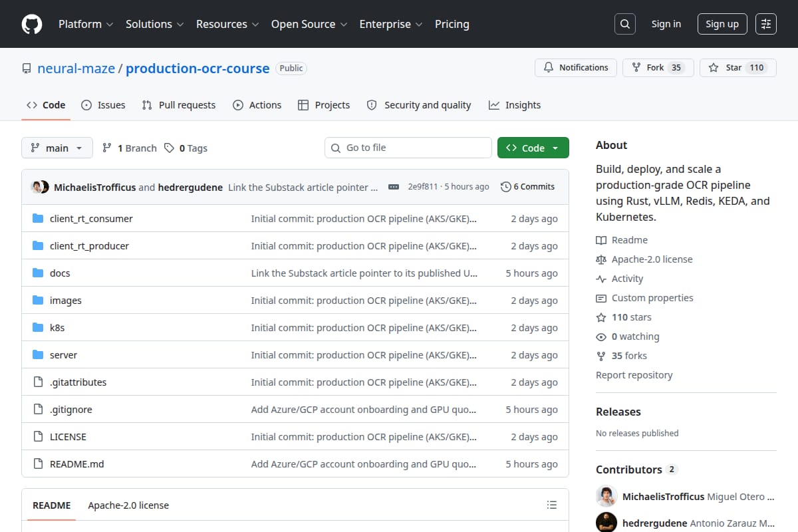Click the book icon beside Readme
This screenshot has height=532, width=798.
point(601,240)
